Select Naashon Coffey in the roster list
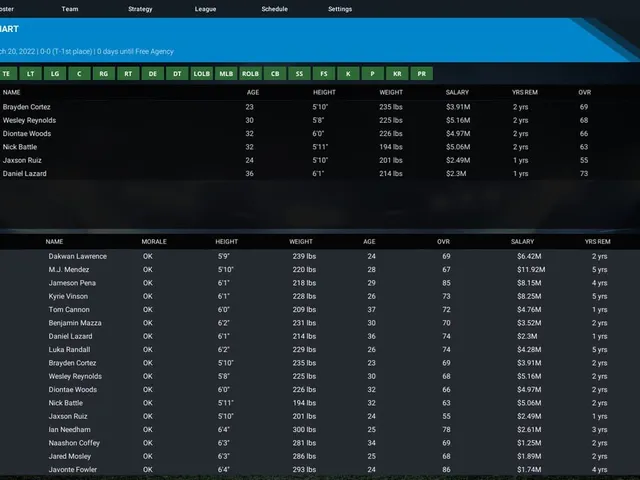This screenshot has width=640, height=480. pos(74,443)
